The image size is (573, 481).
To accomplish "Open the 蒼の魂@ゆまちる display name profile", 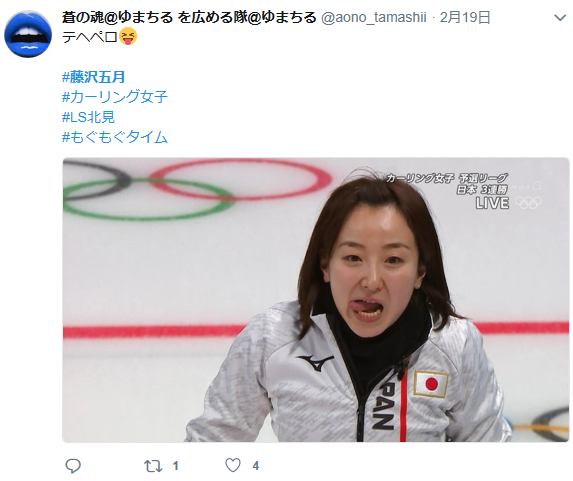I will (x=189, y=17).
